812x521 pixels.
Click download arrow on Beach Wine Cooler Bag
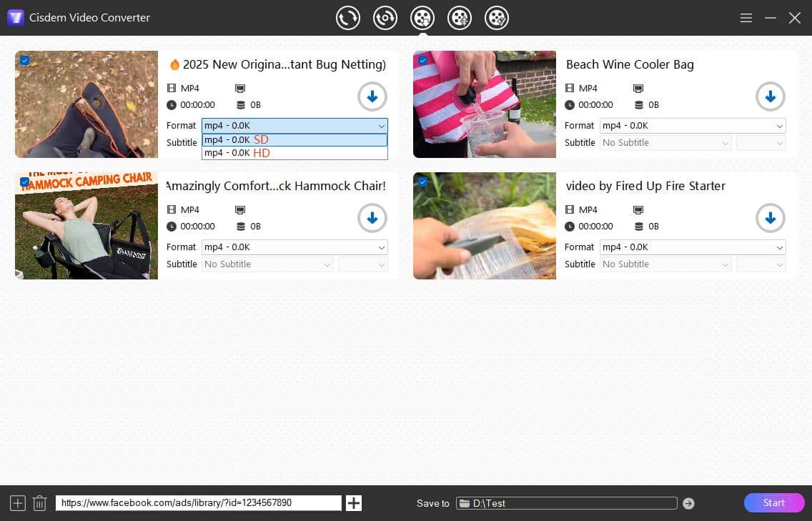[x=771, y=96]
